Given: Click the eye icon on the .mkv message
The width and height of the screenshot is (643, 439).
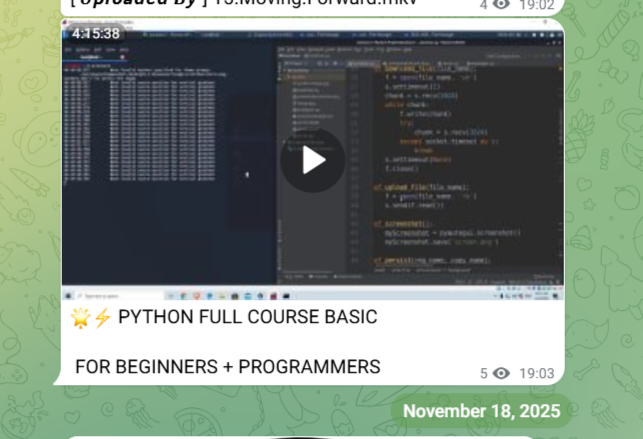Looking at the screenshot, I should [x=501, y=5].
